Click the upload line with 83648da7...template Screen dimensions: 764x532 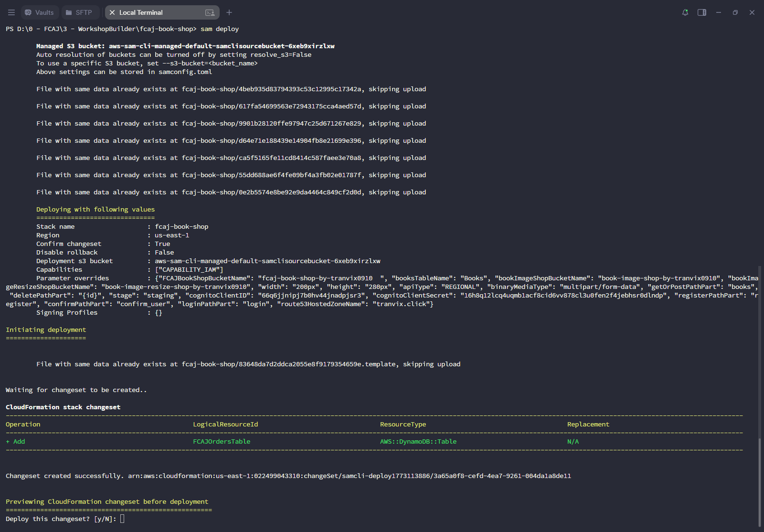[x=248, y=364]
